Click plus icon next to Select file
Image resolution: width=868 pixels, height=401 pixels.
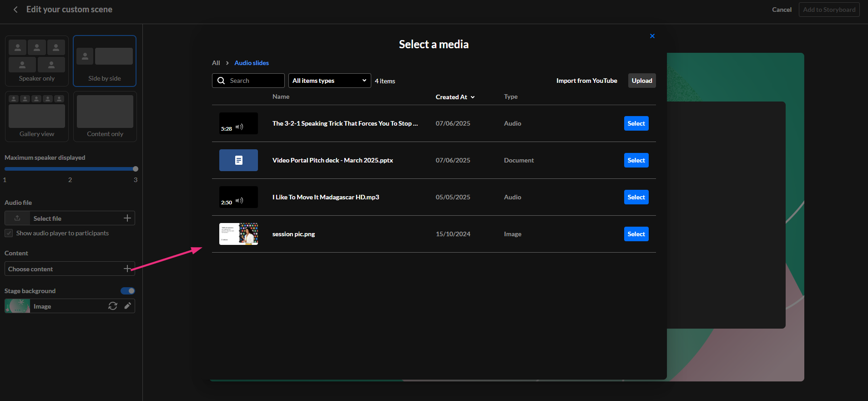pyautogui.click(x=127, y=218)
